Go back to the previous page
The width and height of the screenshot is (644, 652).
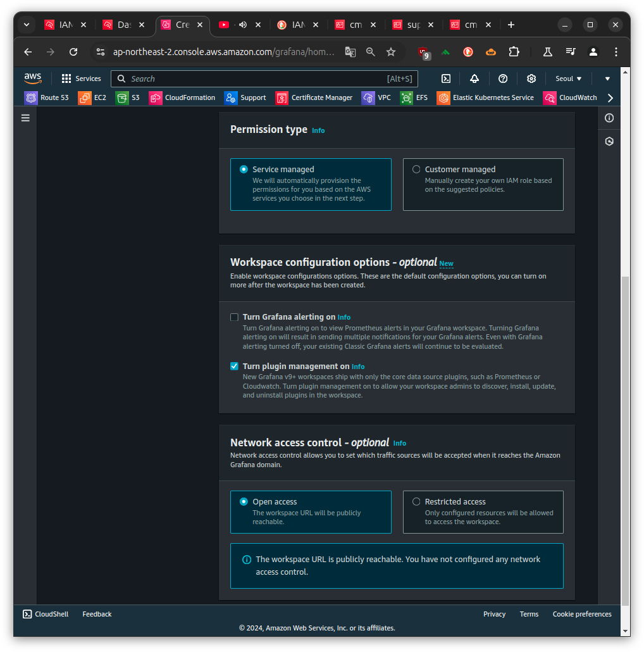coord(28,52)
